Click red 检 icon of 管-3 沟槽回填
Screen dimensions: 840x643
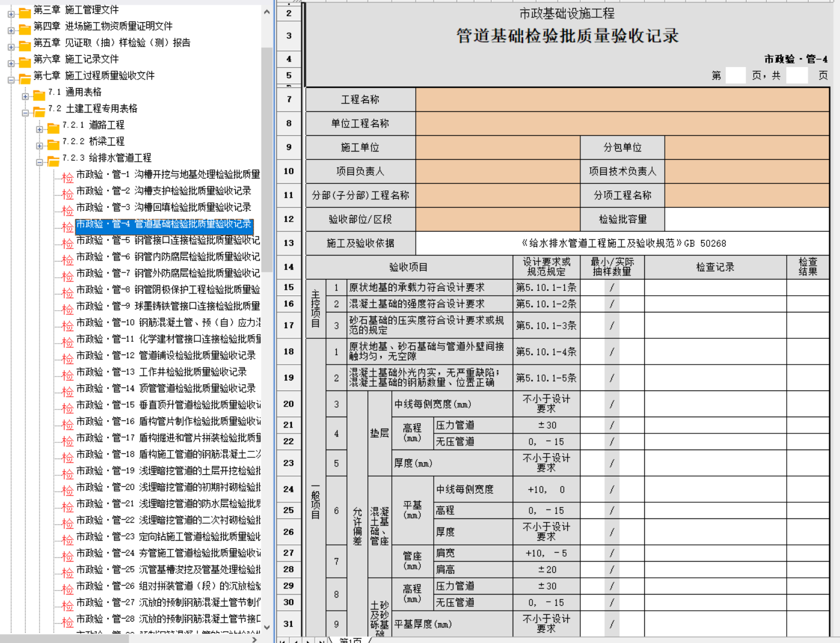coord(68,210)
